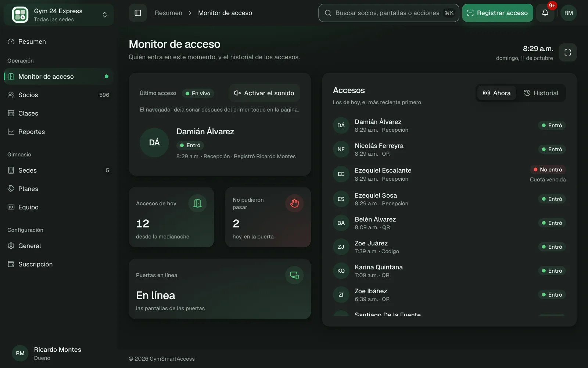Click the hand icon on No pudieron pasar card

(294, 204)
